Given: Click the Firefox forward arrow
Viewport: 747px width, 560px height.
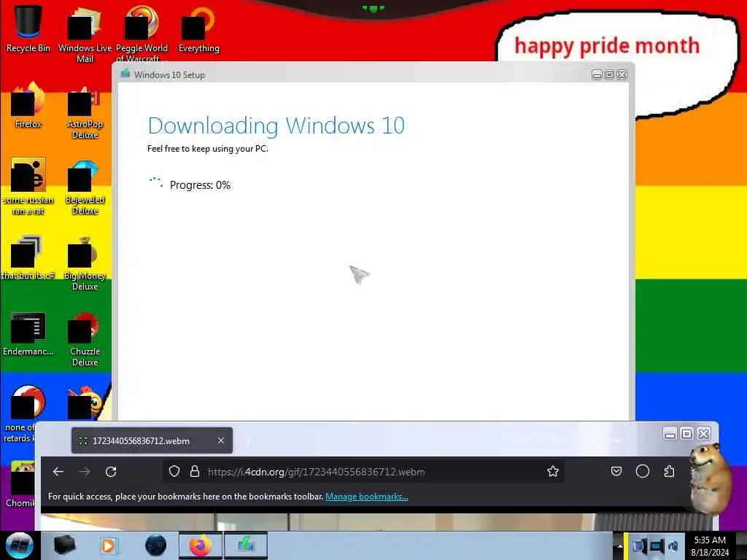Looking at the screenshot, I should coord(85,472).
